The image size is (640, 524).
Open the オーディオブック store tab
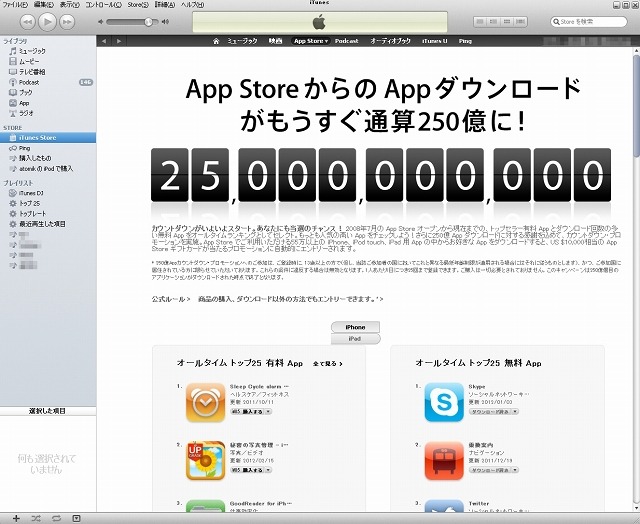pyautogui.click(x=390, y=41)
